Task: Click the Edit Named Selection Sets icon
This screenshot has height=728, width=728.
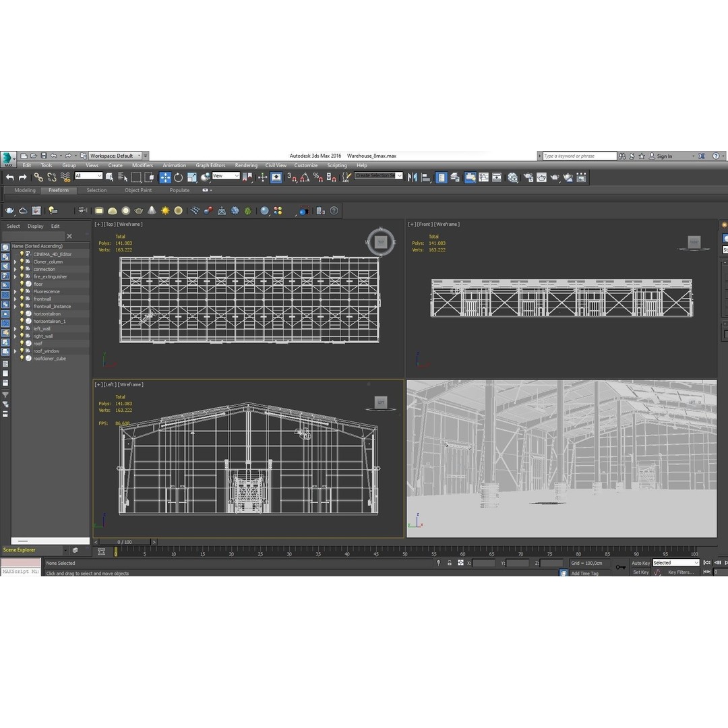Action: [346, 177]
